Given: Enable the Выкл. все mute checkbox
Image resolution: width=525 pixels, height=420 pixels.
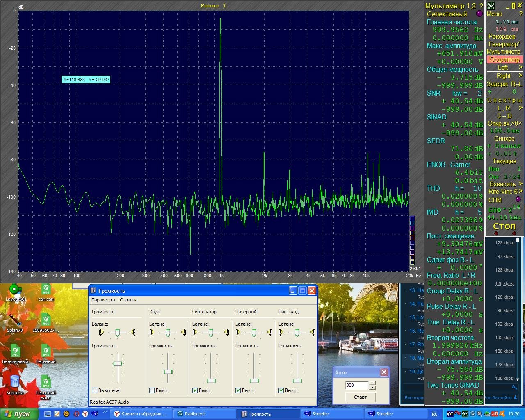Looking at the screenshot, I should (x=95, y=390).
